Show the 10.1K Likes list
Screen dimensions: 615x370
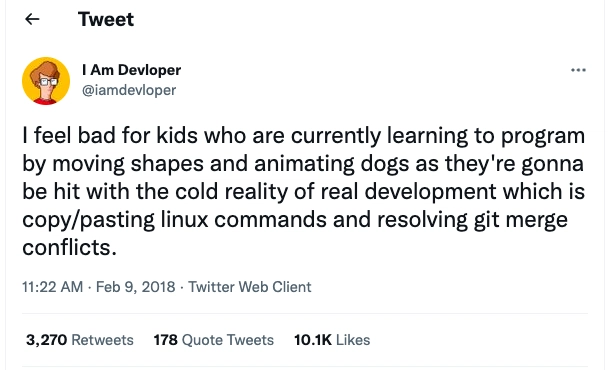(x=332, y=340)
